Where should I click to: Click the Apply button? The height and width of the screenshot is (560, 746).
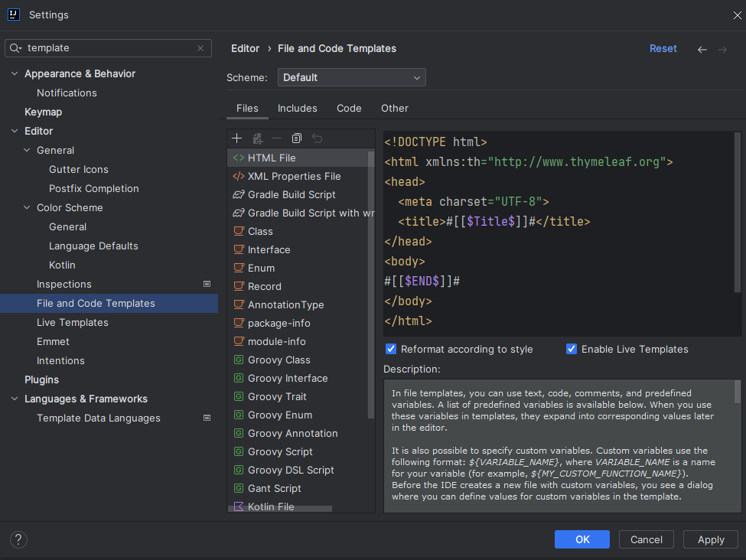[711, 539]
